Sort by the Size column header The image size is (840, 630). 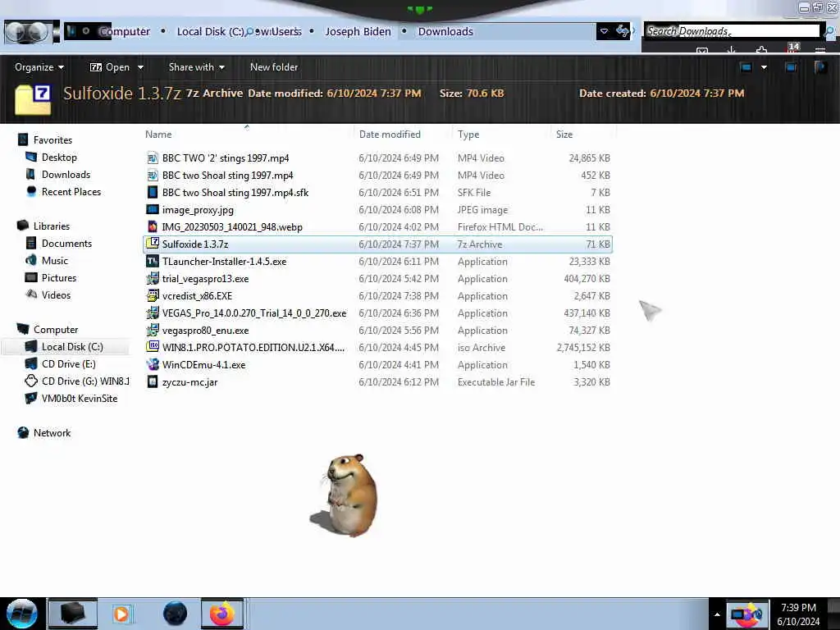pyautogui.click(x=564, y=135)
